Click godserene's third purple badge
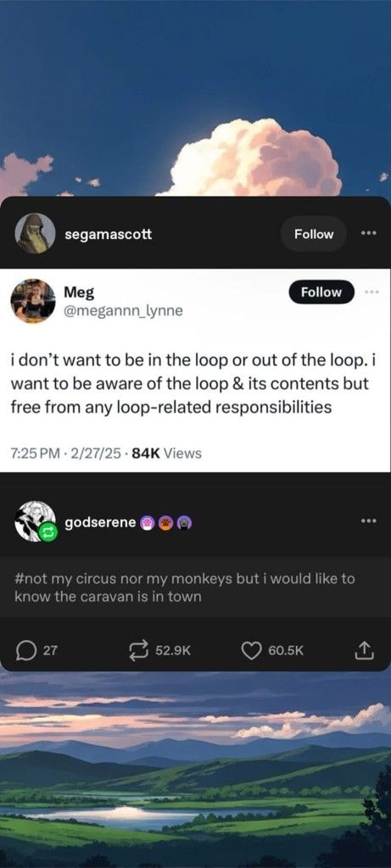 pyautogui.click(x=184, y=522)
